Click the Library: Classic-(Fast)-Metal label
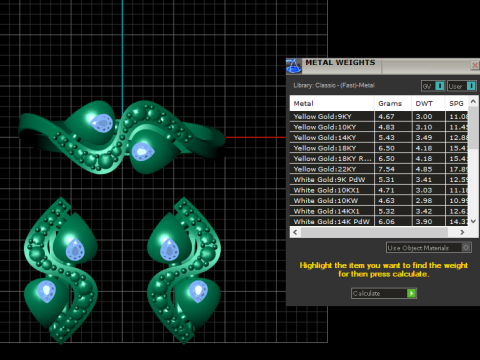480x360 pixels. point(334,85)
